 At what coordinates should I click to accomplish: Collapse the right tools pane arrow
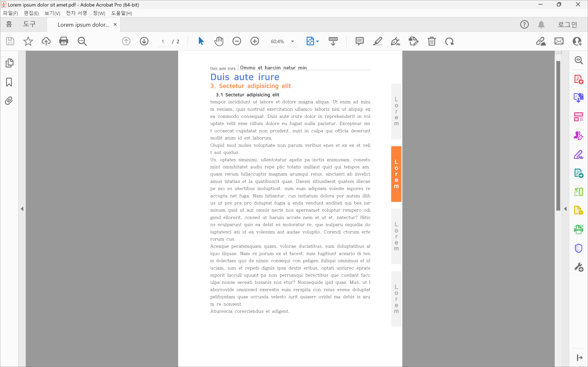pyautogui.click(x=565, y=209)
